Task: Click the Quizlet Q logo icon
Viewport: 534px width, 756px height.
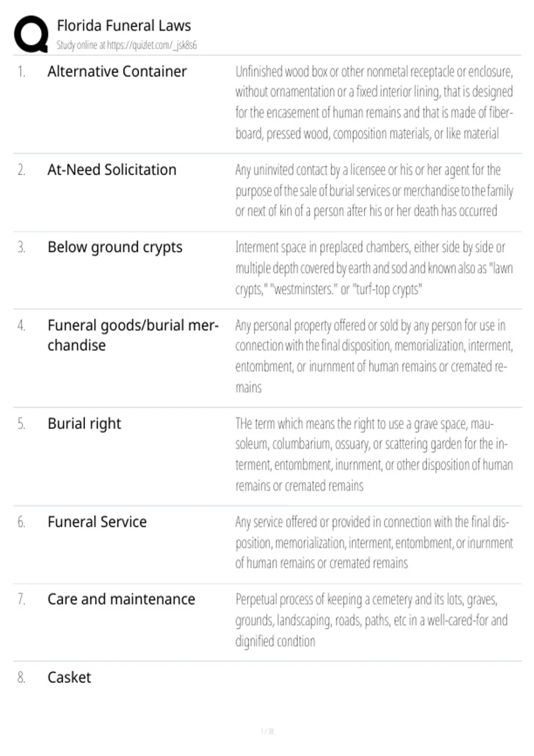Action: coord(31,34)
